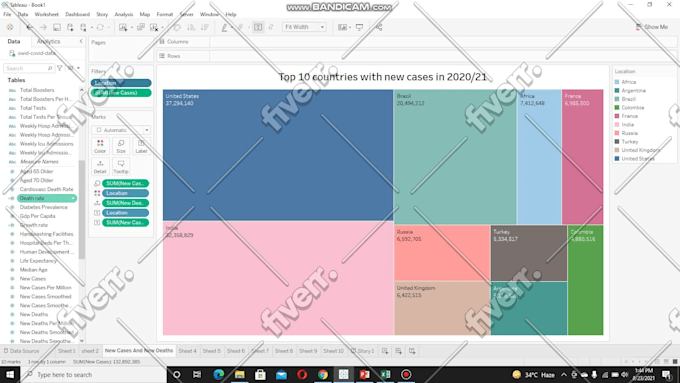Click Brazil color swatch in legend
The width and height of the screenshot is (680, 383).
[x=617, y=99]
